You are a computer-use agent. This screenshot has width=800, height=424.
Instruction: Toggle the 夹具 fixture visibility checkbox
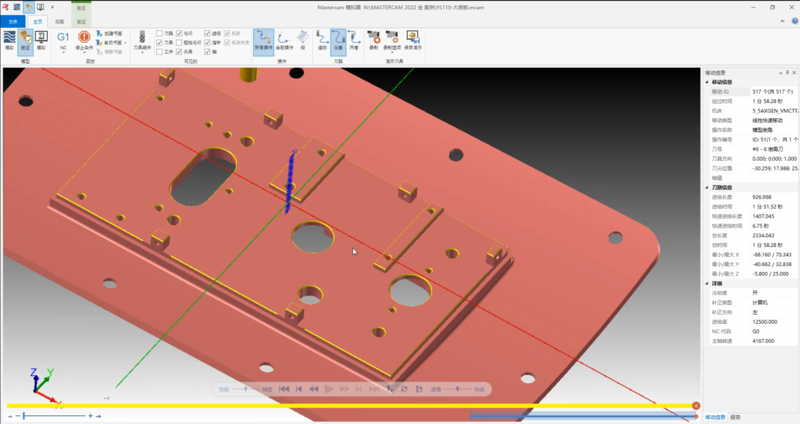click(x=179, y=52)
